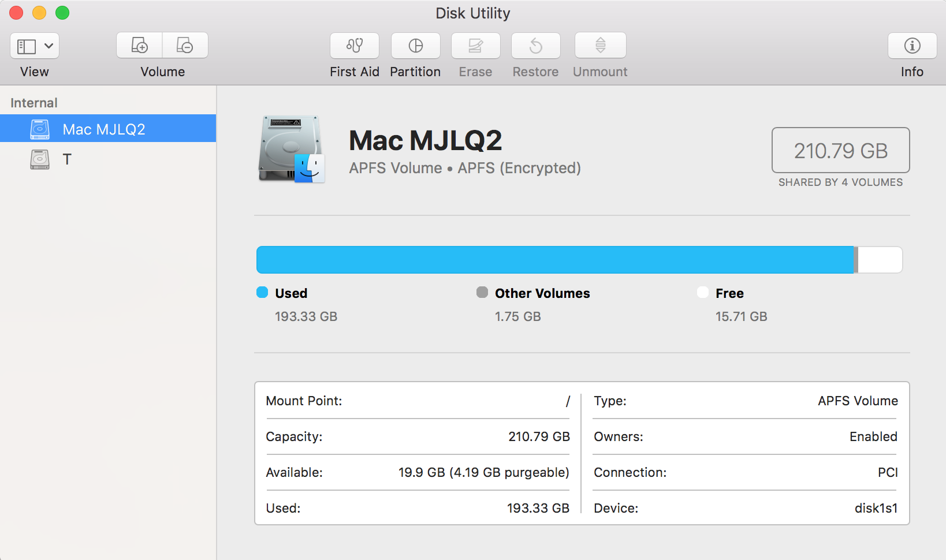Image resolution: width=946 pixels, height=560 pixels.
Task: Click the Mac MJLQ2 volume title
Action: (x=426, y=140)
